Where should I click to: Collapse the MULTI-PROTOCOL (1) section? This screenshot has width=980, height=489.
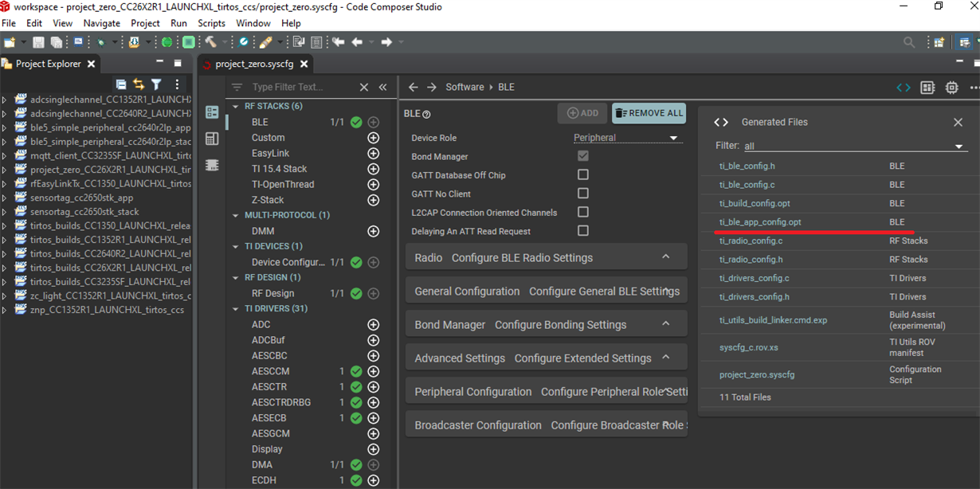coord(237,215)
